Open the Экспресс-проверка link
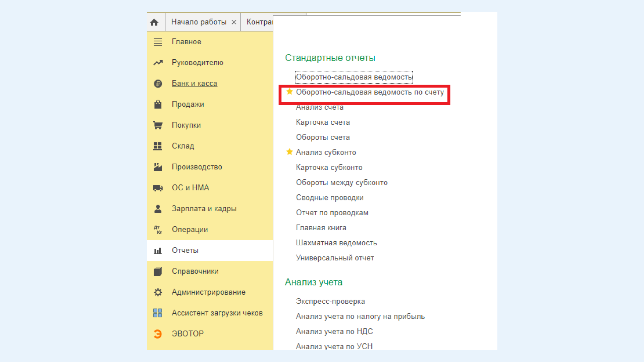This screenshot has height=362, width=644. coord(330,301)
